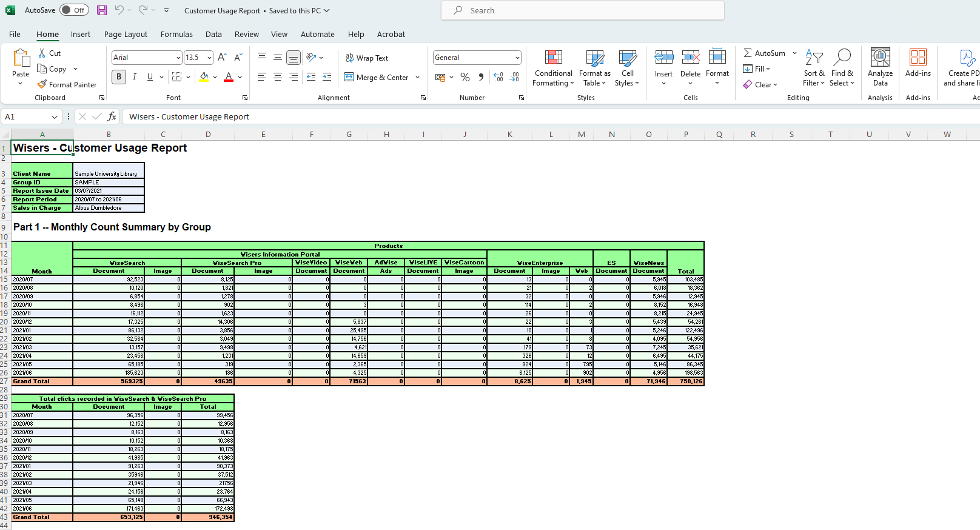980x530 pixels.
Task: Increase the font size
Action: (223, 58)
